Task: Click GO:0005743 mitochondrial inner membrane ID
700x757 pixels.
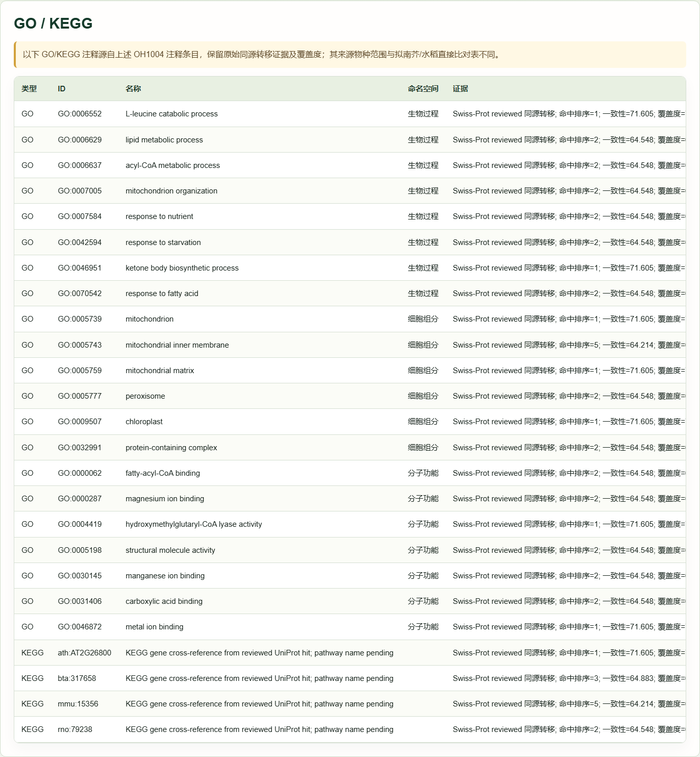Action: click(x=80, y=345)
